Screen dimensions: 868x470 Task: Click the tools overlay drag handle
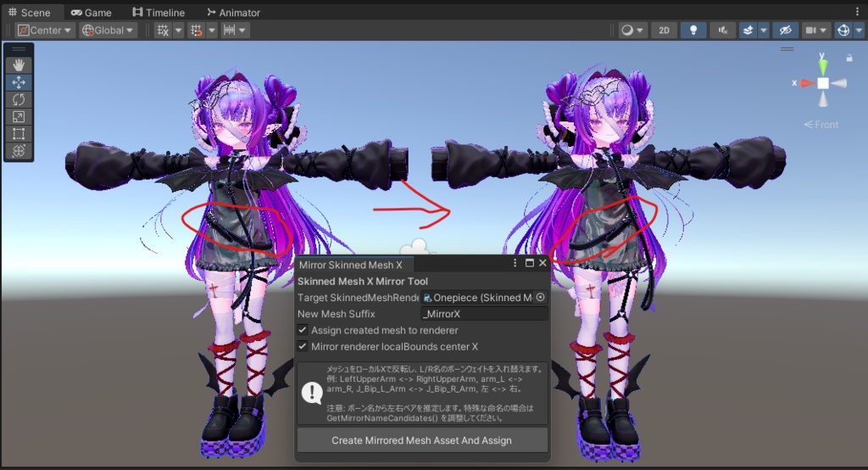19,48
